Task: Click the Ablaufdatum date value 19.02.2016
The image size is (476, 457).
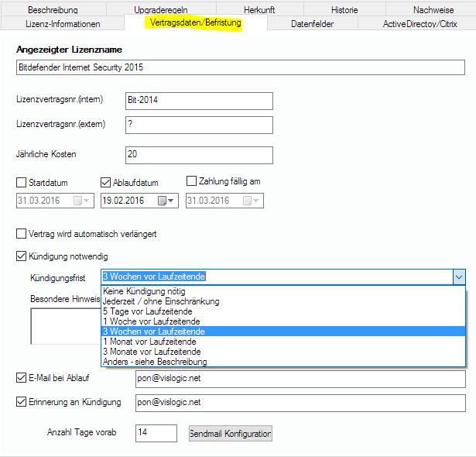Action: [123, 201]
